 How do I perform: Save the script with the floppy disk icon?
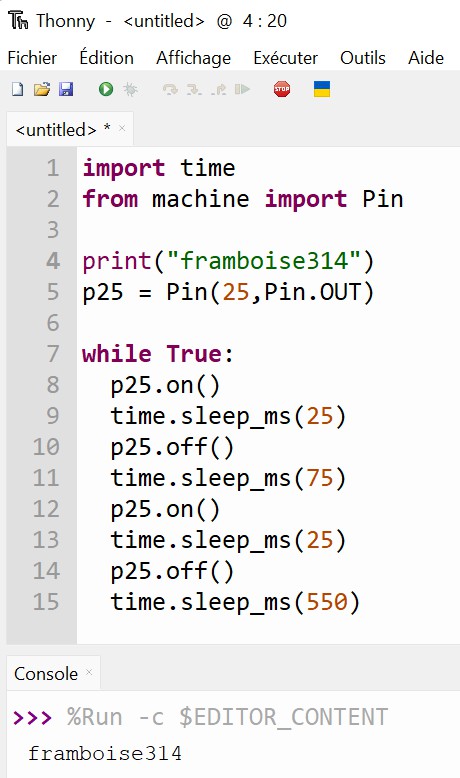(x=66, y=89)
